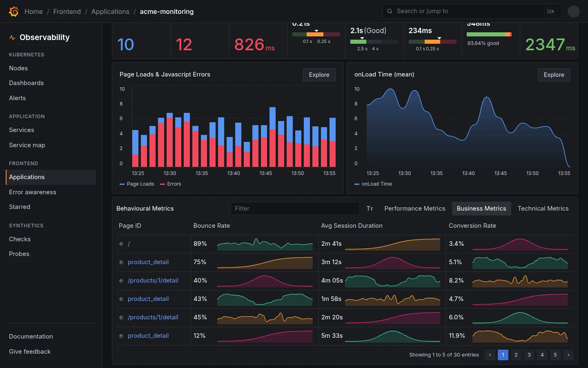This screenshot has height=368, width=588.
Task: Open Applications in the sidebar
Action: point(51,177)
